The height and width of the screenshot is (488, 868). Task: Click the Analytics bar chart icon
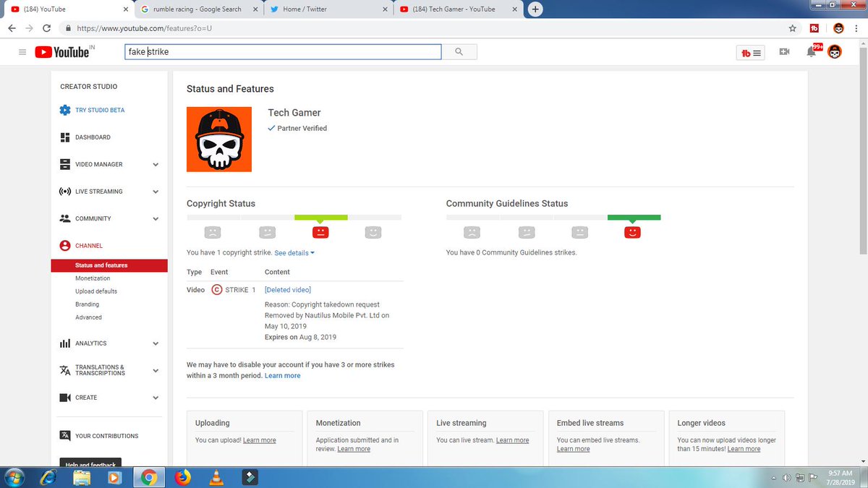pos(65,343)
